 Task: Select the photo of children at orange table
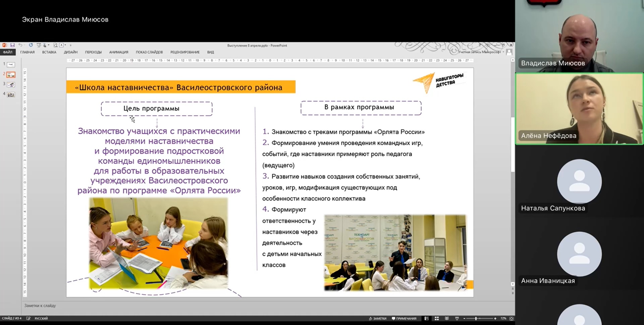click(158, 243)
